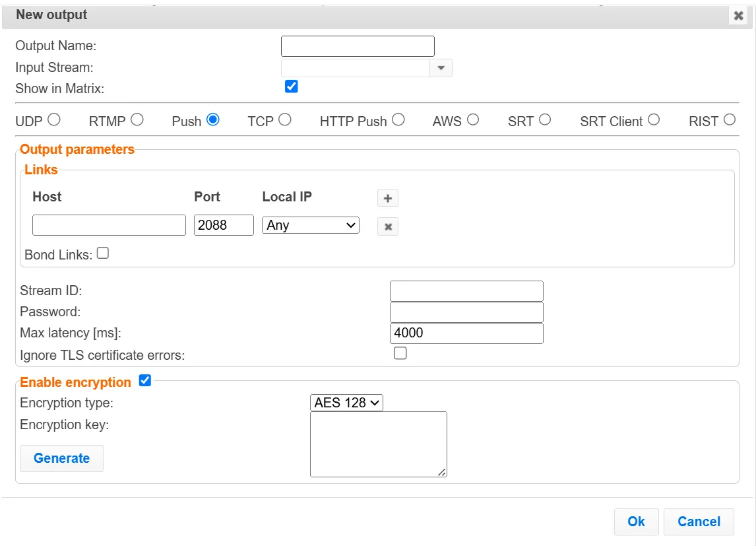Screen dimensions: 756x546
Task: Click into the Password field
Action: click(x=466, y=312)
